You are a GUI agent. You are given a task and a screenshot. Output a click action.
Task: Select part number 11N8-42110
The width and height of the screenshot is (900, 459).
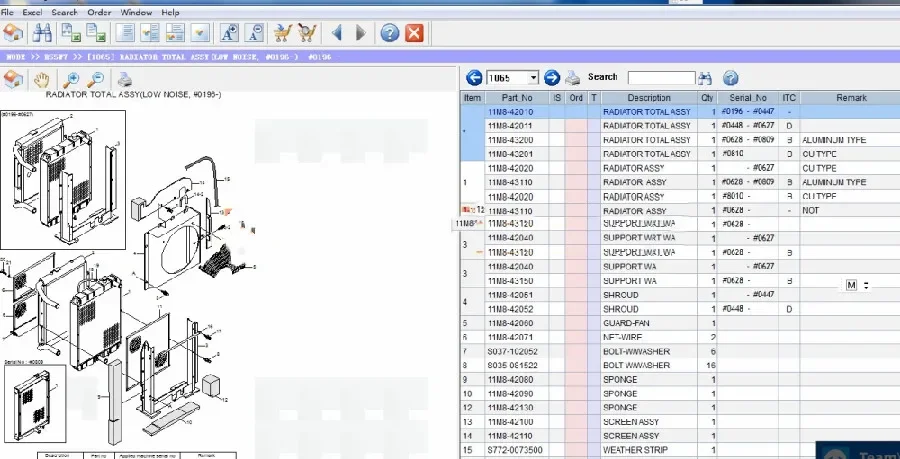(x=510, y=435)
